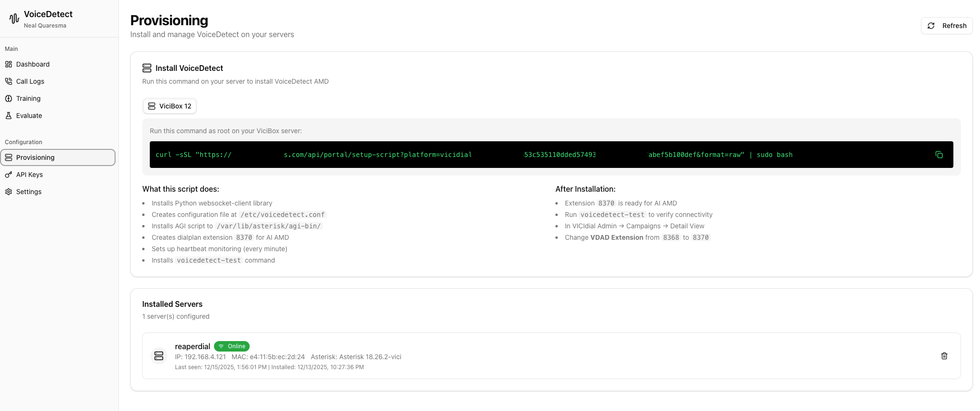Screen dimensions: 980x411
Task: Click the /etc/voicedetect.conf path
Action: click(x=282, y=215)
